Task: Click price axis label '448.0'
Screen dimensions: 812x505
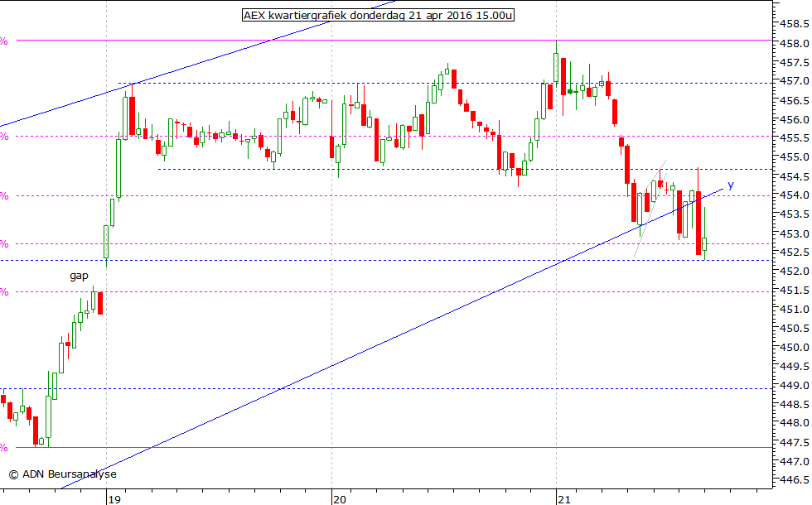Action: click(795, 423)
